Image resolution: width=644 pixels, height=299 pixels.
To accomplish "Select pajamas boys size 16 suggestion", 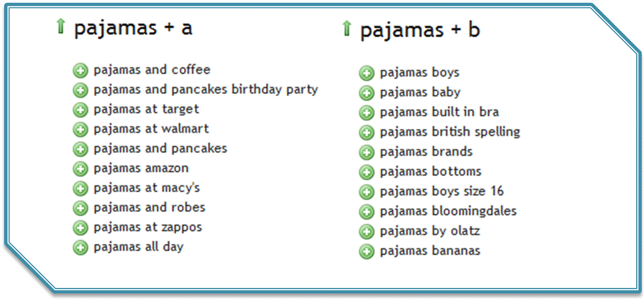I will 442,191.
